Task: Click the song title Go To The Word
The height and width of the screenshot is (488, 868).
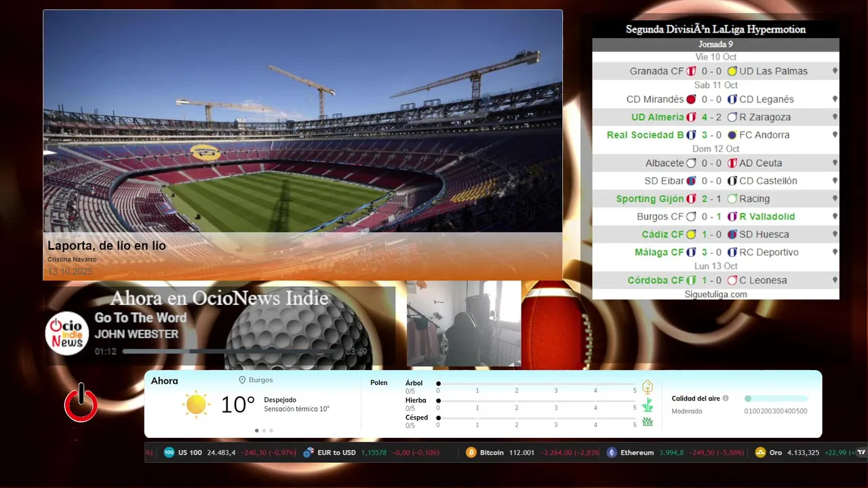Action: tap(140, 318)
